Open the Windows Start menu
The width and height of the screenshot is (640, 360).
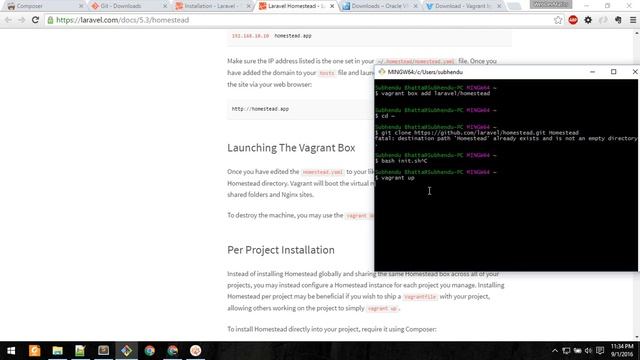pyautogui.click(x=11, y=351)
